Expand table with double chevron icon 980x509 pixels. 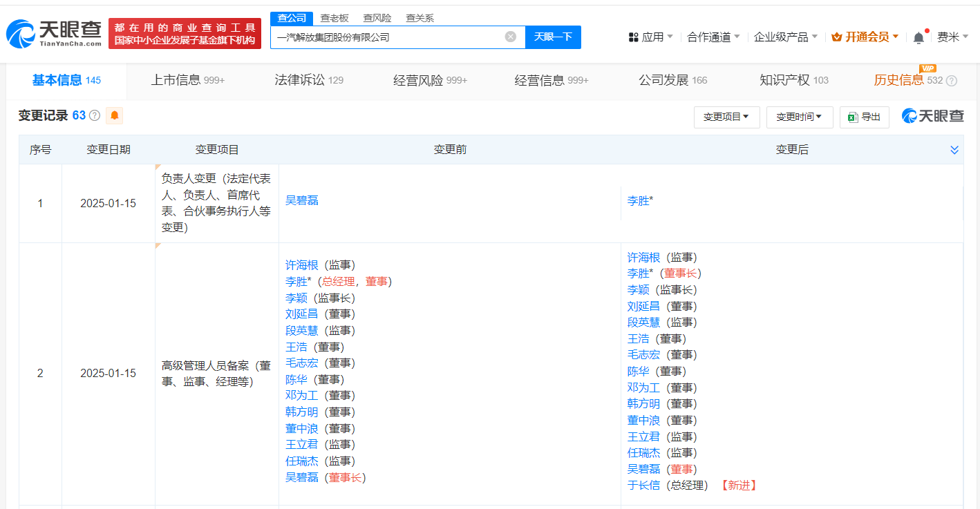tap(954, 150)
